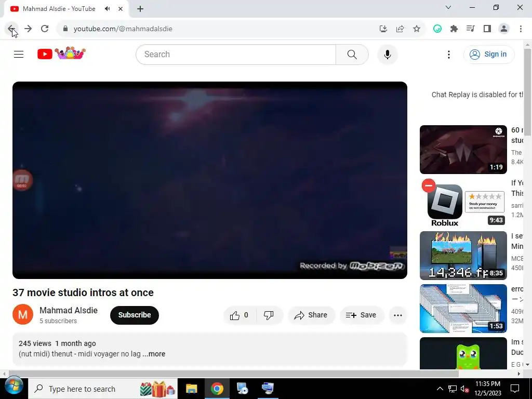Open the notification center icon
Viewport: 532px width, 399px height.
(x=515, y=389)
